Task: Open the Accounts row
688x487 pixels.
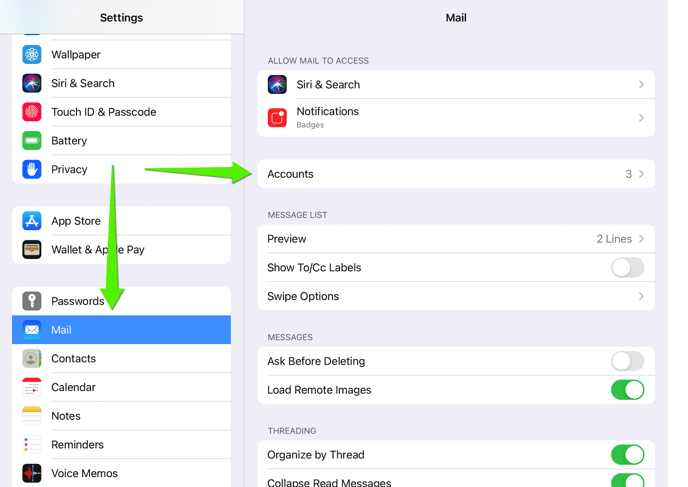Action: point(456,174)
